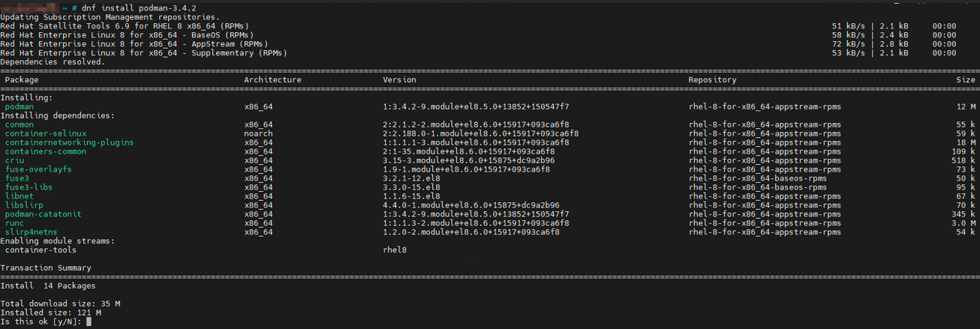
Task: Click the 'runc' package name
Action: pos(15,223)
